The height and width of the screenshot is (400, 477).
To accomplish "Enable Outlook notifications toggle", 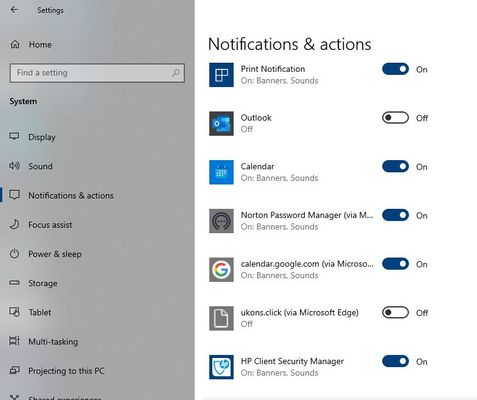I will coord(395,118).
